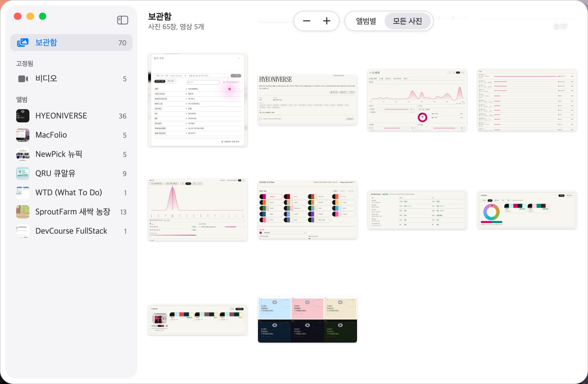
Task: Click the count 36 beside HYEONIVERSE
Action: pos(123,116)
